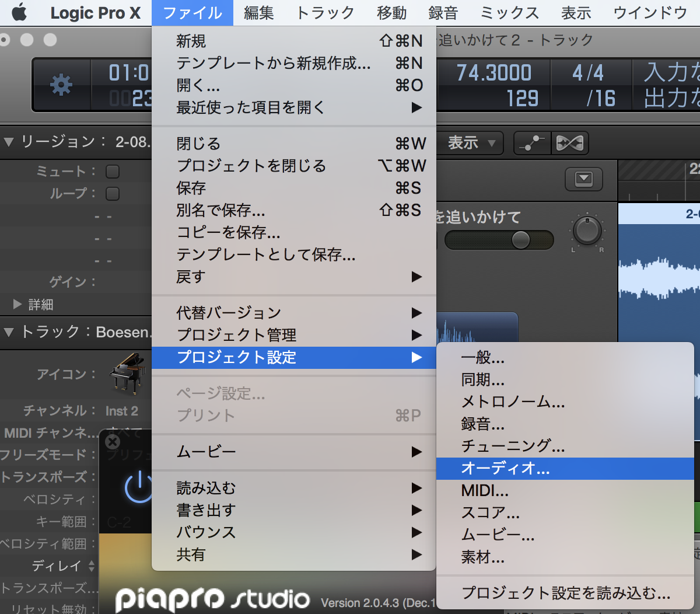Open チューニング… project settings
Image resolution: width=700 pixels, height=614 pixels.
(565, 446)
